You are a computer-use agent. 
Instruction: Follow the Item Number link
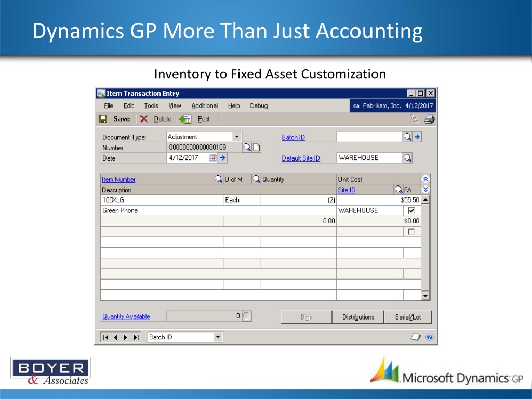[118, 179]
